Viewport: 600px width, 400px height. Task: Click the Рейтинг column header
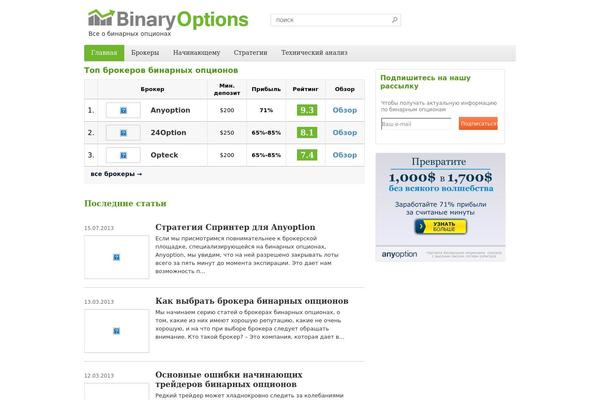tap(305, 89)
